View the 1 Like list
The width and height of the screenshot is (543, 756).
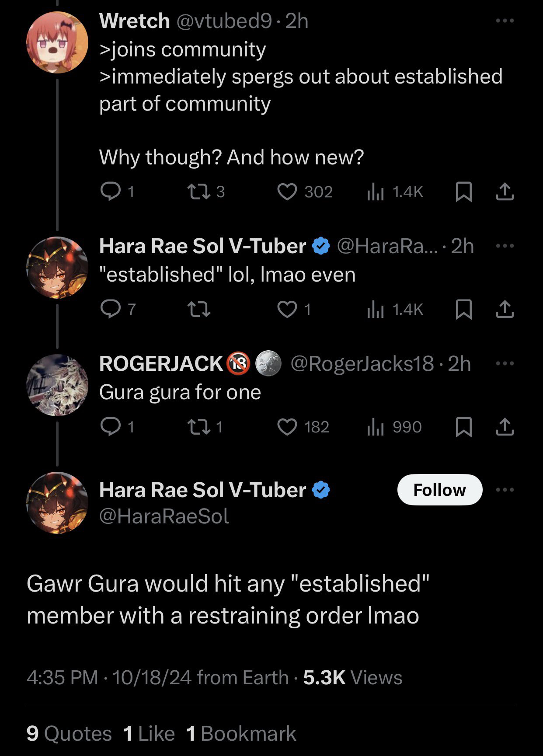pyautogui.click(x=149, y=733)
